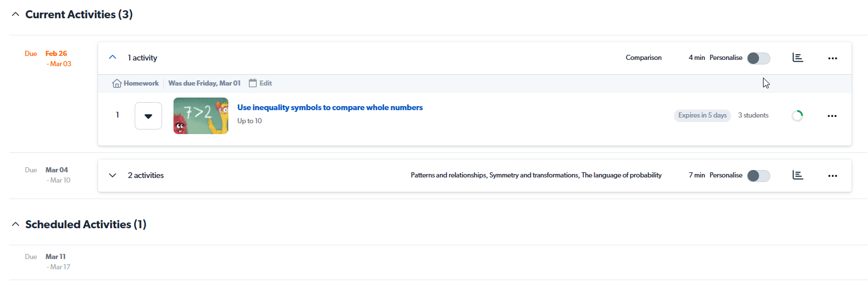
Task: Collapse the 1 activity group
Action: 112,58
